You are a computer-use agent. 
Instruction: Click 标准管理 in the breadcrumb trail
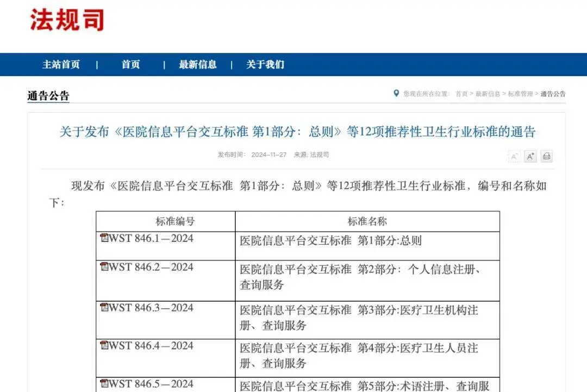click(x=520, y=94)
